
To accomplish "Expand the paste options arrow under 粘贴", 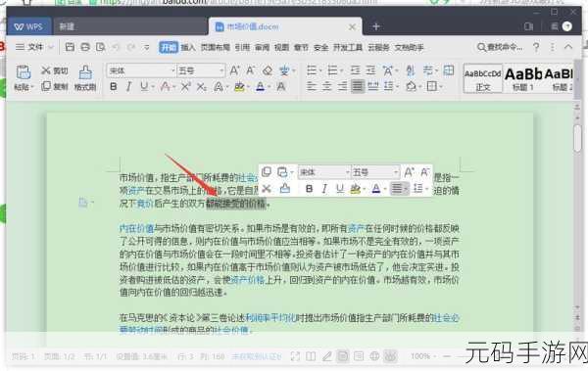I will [32, 87].
